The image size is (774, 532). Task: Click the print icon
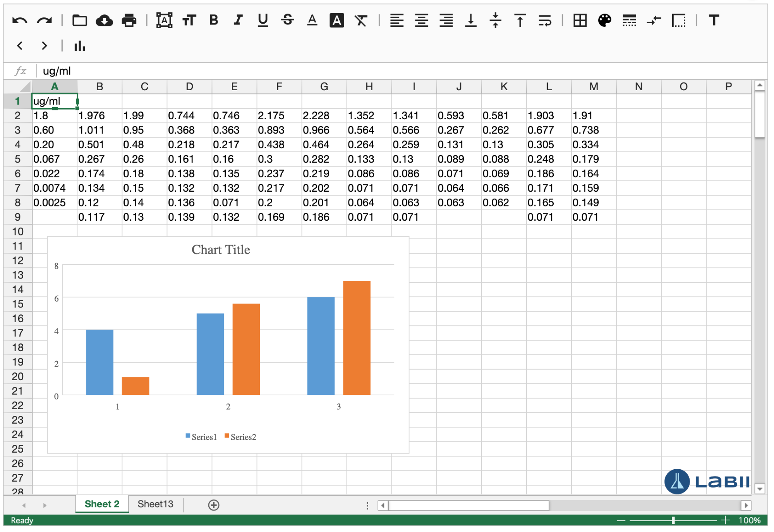point(129,20)
